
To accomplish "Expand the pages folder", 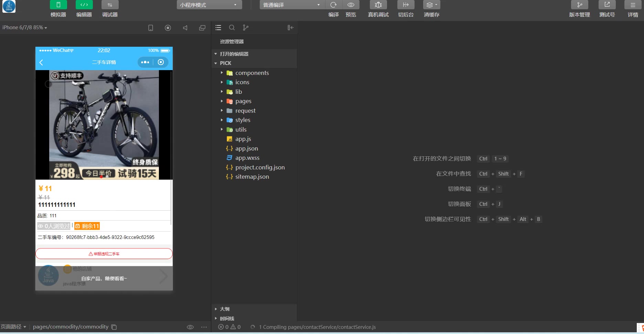I will tap(254, 101).
